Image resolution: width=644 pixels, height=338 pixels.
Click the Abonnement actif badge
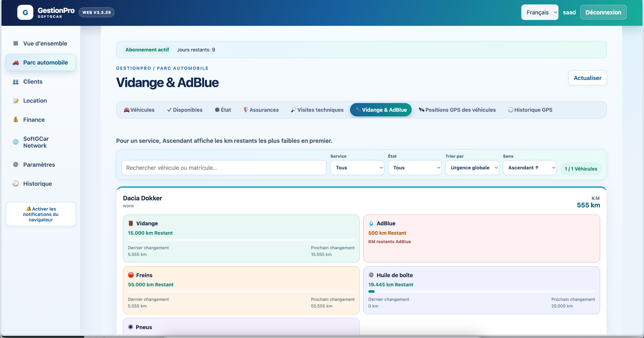point(147,50)
